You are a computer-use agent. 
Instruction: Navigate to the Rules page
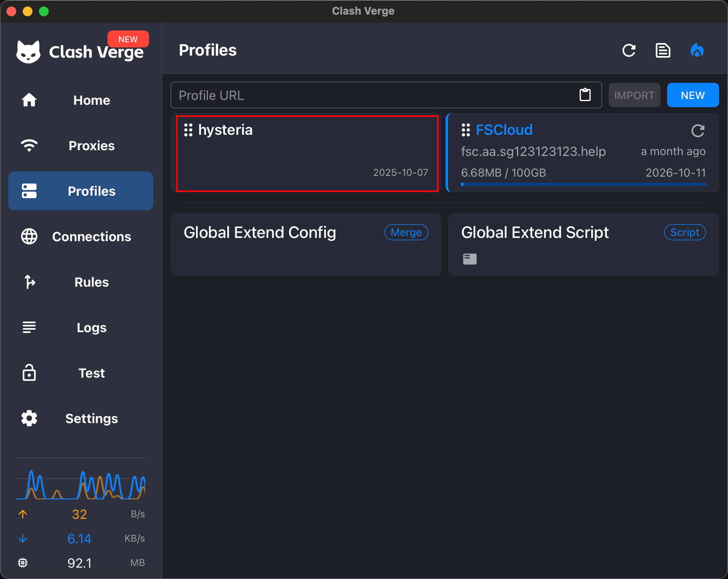(x=81, y=282)
